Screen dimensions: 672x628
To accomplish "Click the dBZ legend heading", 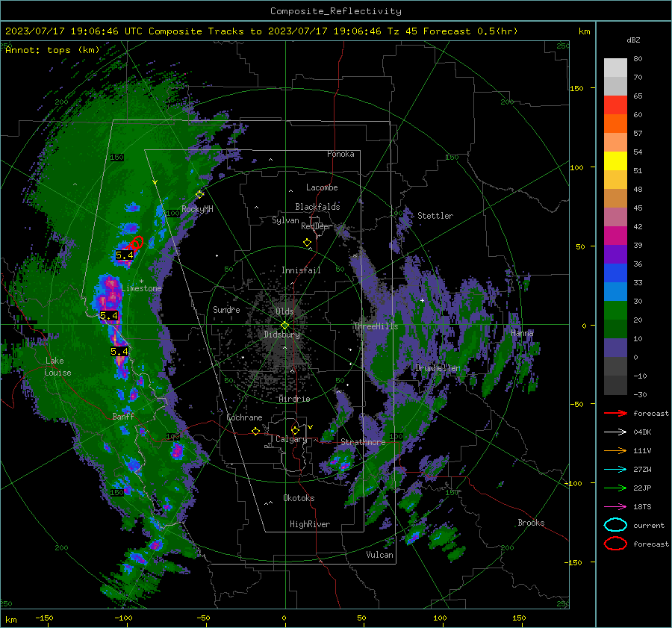I will 633,40.
